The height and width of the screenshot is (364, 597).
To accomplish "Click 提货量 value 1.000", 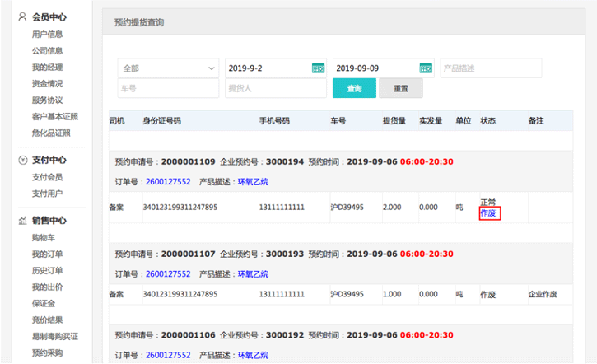I will (x=392, y=294).
